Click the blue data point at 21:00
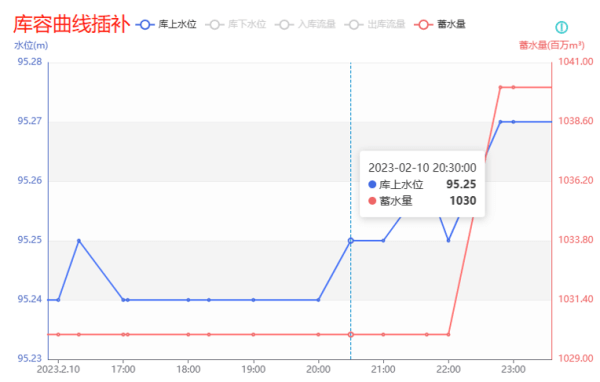 pyautogui.click(x=383, y=241)
